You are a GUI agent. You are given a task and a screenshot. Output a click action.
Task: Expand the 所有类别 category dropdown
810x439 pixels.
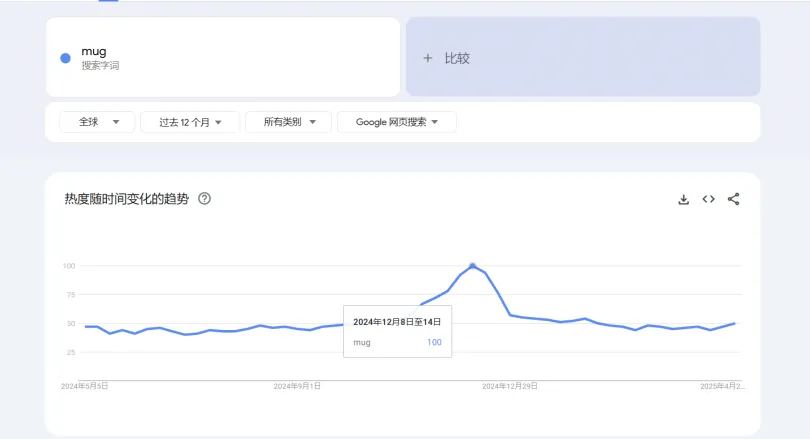[288, 122]
